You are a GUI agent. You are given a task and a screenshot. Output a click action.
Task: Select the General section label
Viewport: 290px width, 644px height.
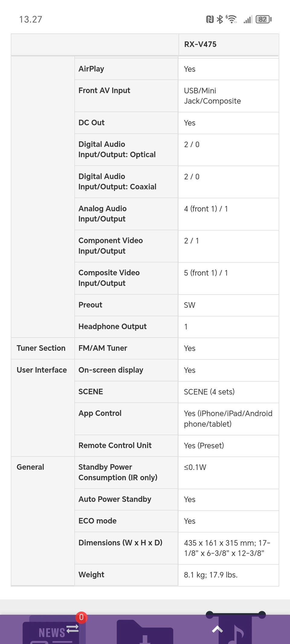click(30, 467)
